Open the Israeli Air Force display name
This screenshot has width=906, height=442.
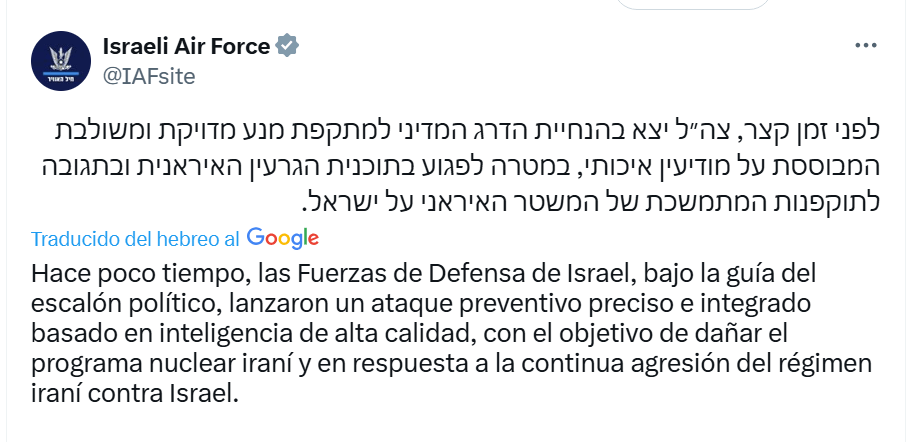tap(186, 46)
